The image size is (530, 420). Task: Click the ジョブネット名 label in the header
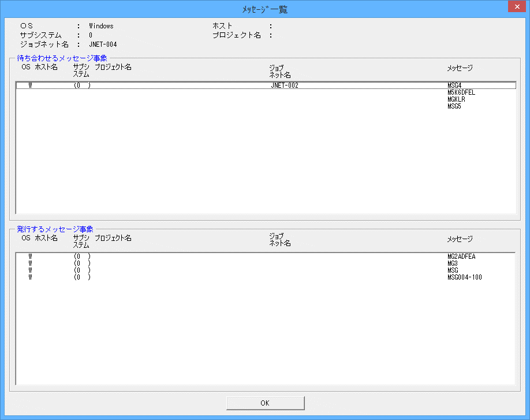coord(44,44)
